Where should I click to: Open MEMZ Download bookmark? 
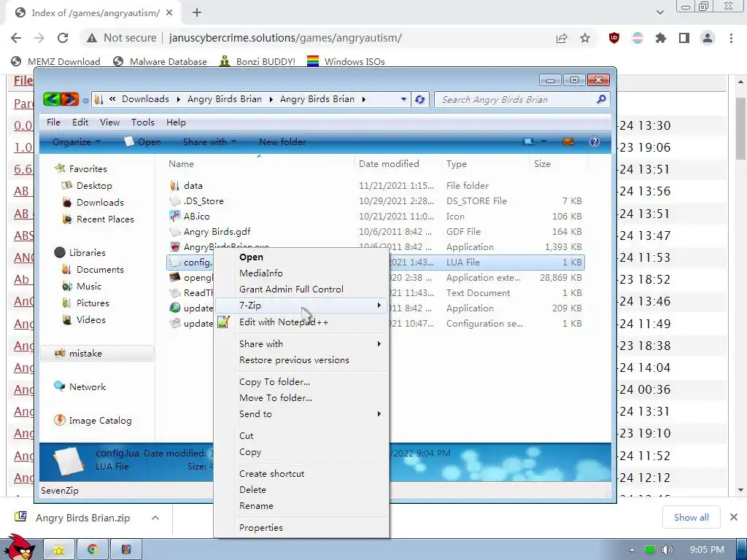point(55,61)
